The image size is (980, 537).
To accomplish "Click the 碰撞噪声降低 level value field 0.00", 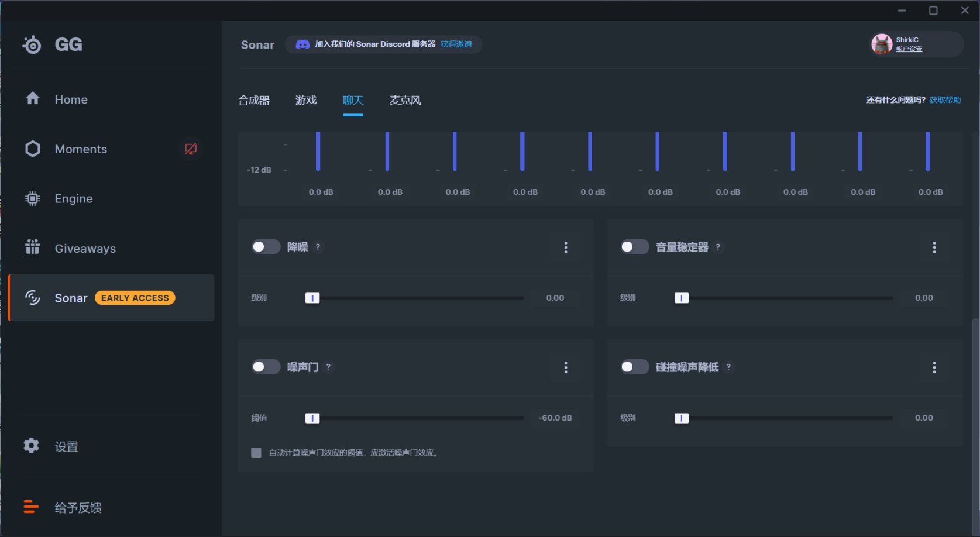I will 924,418.
